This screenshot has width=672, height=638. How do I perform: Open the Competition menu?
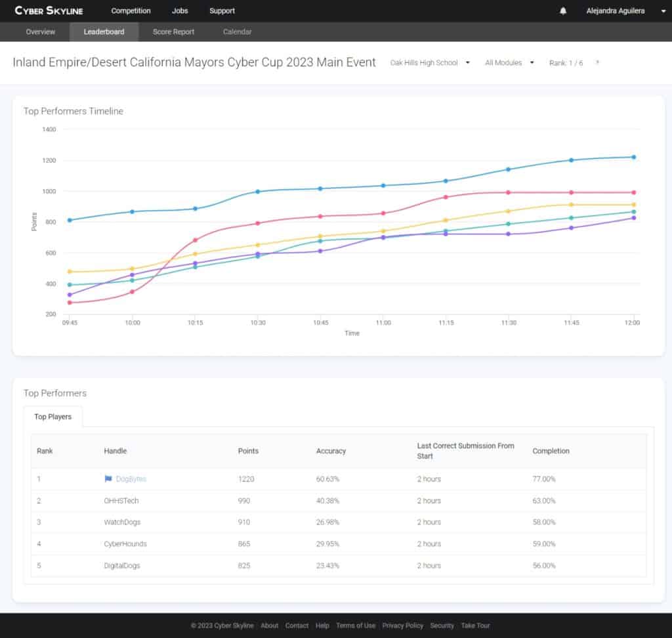(x=131, y=11)
